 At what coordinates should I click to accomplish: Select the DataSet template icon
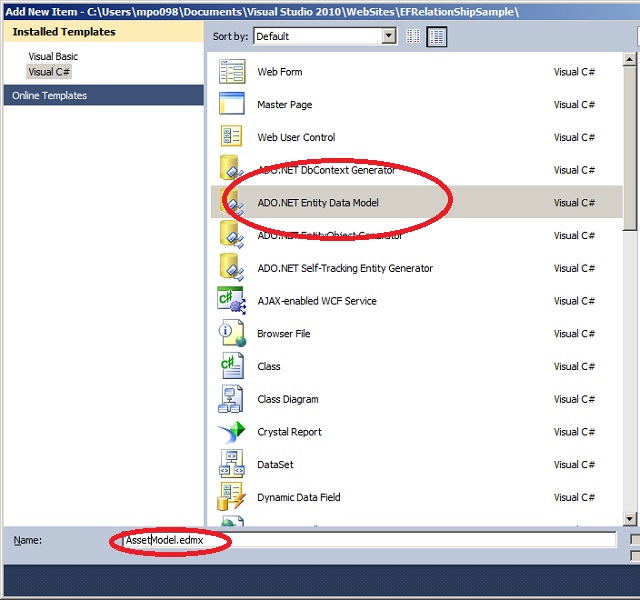pyautogui.click(x=232, y=464)
